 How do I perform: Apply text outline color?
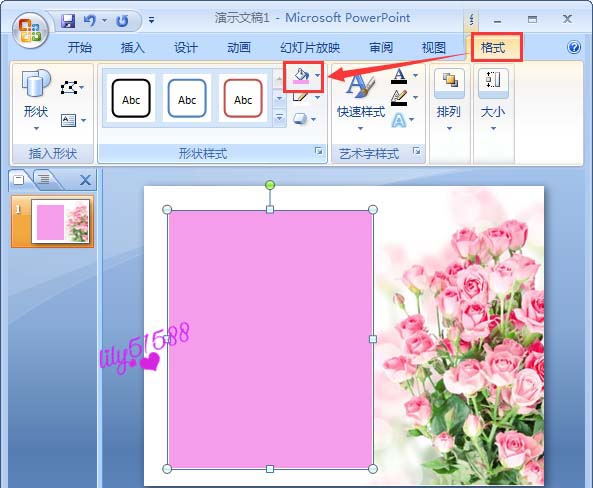pyautogui.click(x=399, y=98)
